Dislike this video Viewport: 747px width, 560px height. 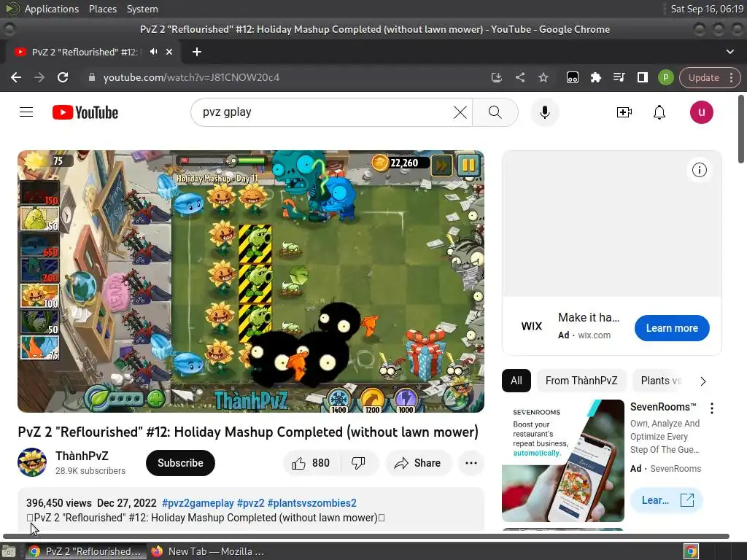click(x=358, y=463)
